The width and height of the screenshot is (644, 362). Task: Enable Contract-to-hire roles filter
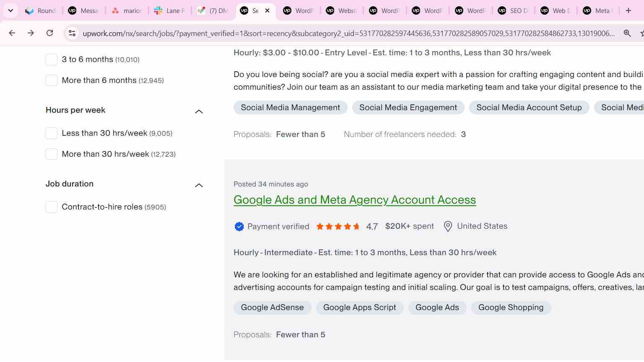[52, 207]
